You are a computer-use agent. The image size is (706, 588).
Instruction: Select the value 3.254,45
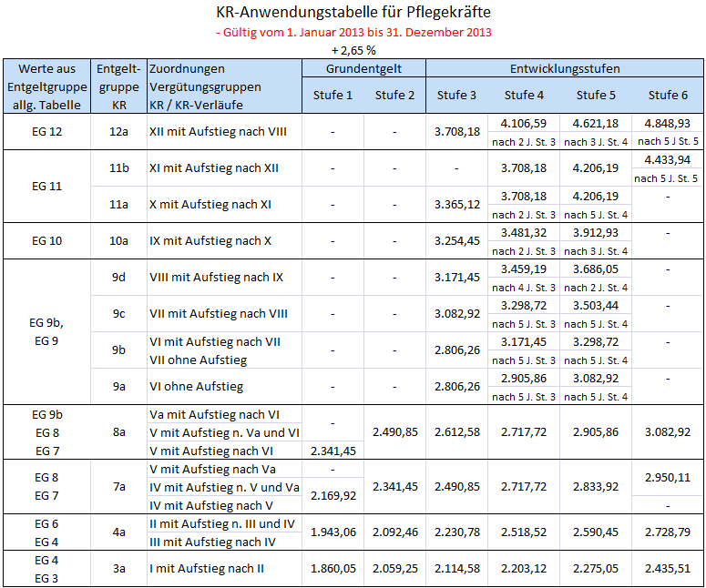pyautogui.click(x=457, y=240)
